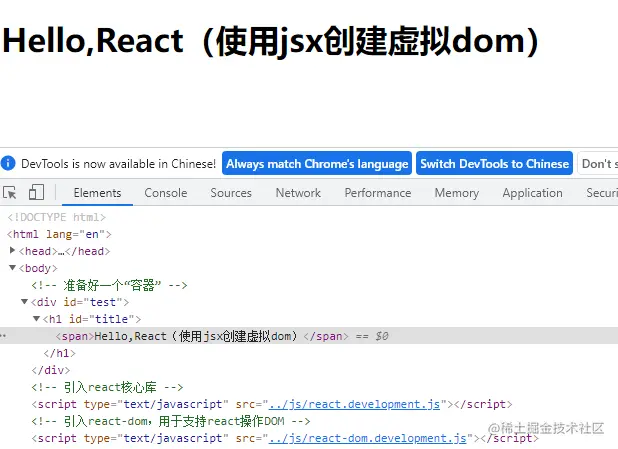Image resolution: width=618 pixels, height=449 pixels.
Task: Click type="text/javascript" on react.development script row
Action: coord(156,404)
